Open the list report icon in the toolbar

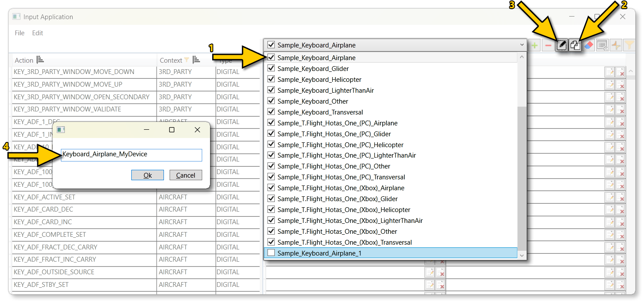point(603,44)
